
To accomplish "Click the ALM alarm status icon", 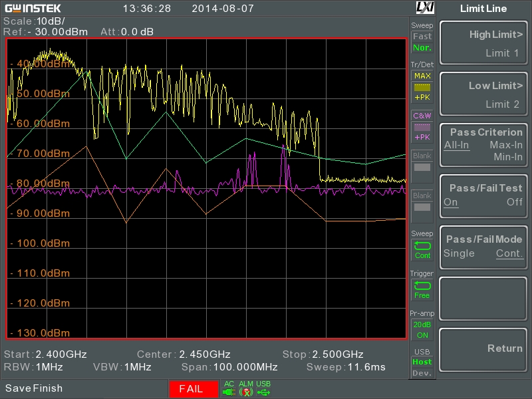I will [x=246, y=392].
